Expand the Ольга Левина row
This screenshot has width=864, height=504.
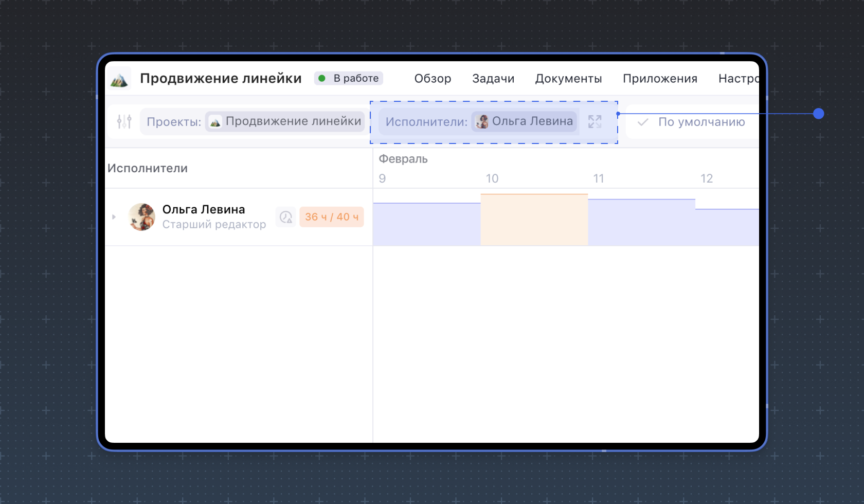[114, 217]
